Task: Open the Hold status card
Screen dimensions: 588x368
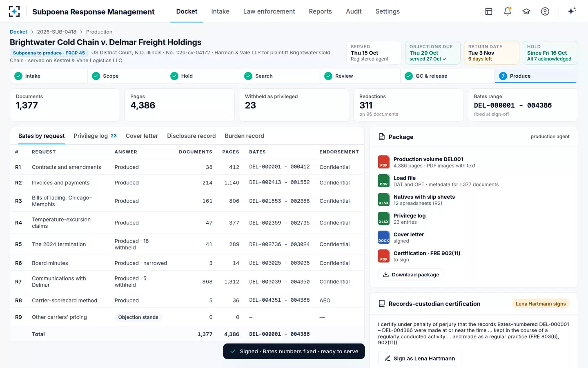Action: pos(550,53)
